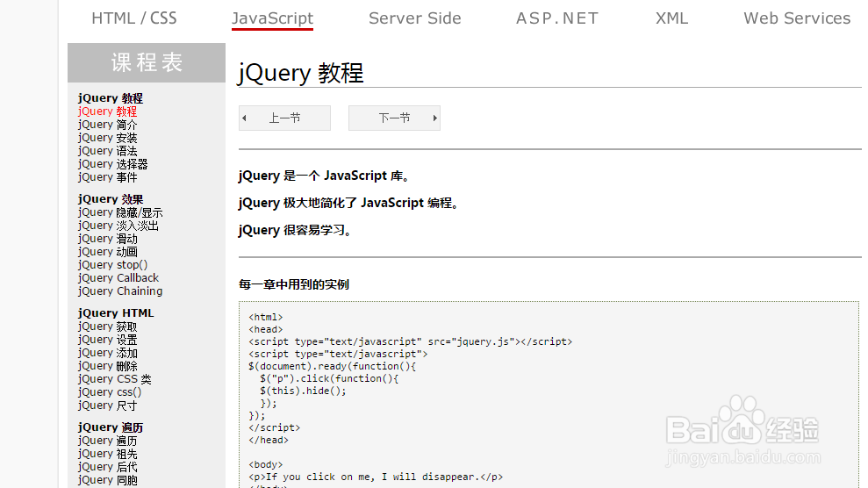Open jQuery css() link
Image resolution: width=868 pixels, height=488 pixels.
(110, 392)
